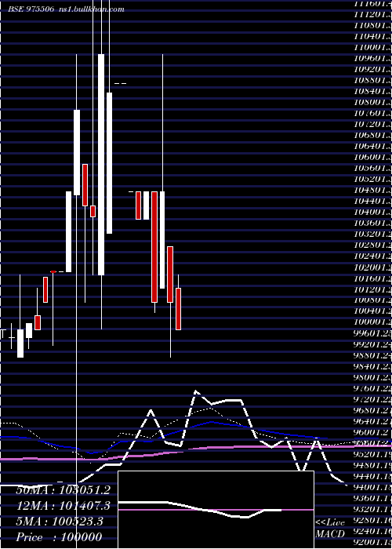
Task: Click the 92001 price axis label
Action: pyautogui.click(x=372, y=542)
